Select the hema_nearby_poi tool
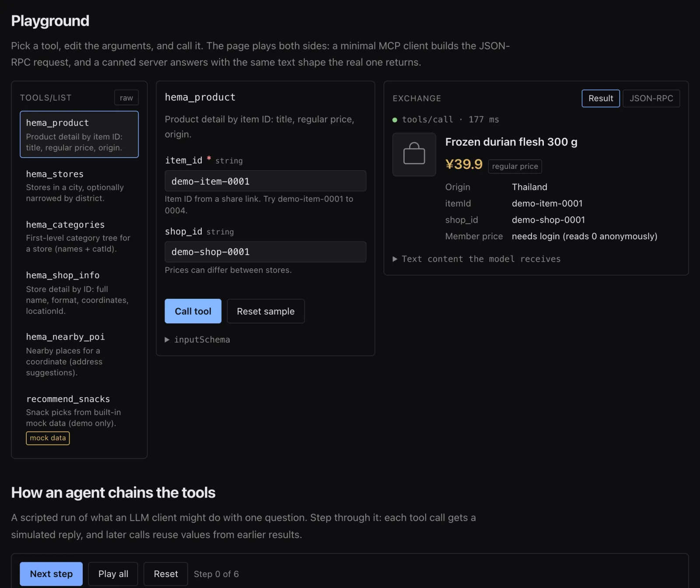700x588 pixels. [x=79, y=354]
